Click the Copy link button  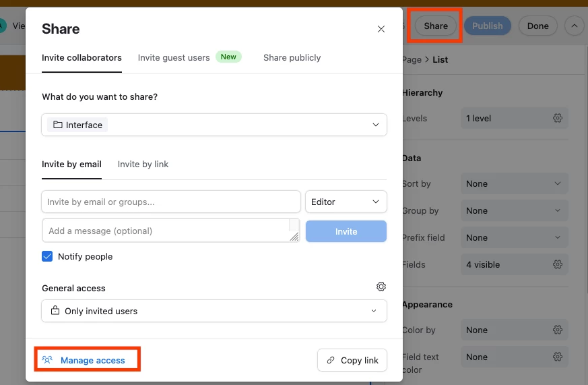click(x=352, y=360)
